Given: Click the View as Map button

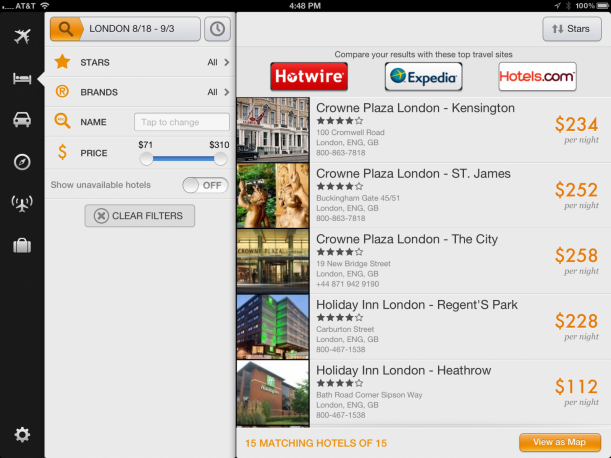Looking at the screenshot, I should click(x=559, y=442).
